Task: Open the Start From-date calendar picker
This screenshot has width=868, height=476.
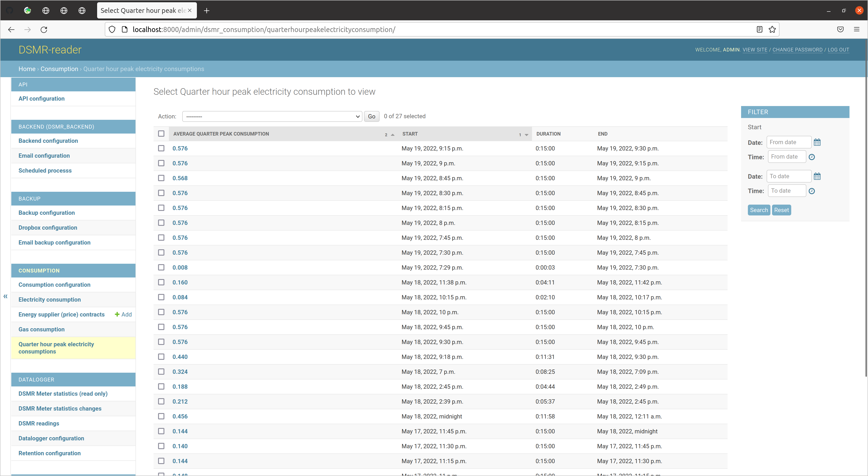Action: (x=817, y=142)
